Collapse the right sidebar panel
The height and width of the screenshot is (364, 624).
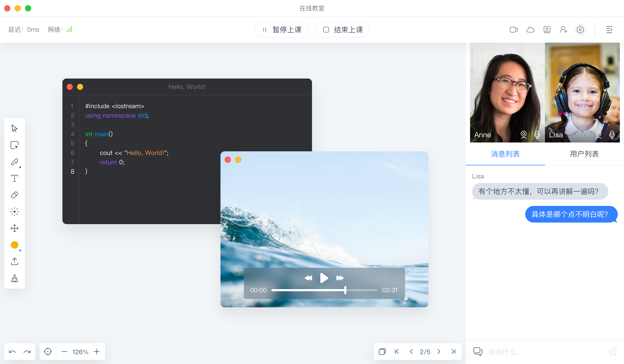tap(610, 30)
